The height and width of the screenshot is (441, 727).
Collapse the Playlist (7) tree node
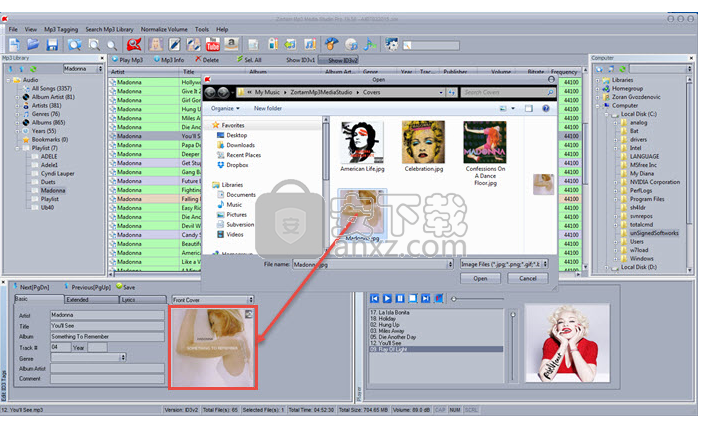tap(18, 148)
